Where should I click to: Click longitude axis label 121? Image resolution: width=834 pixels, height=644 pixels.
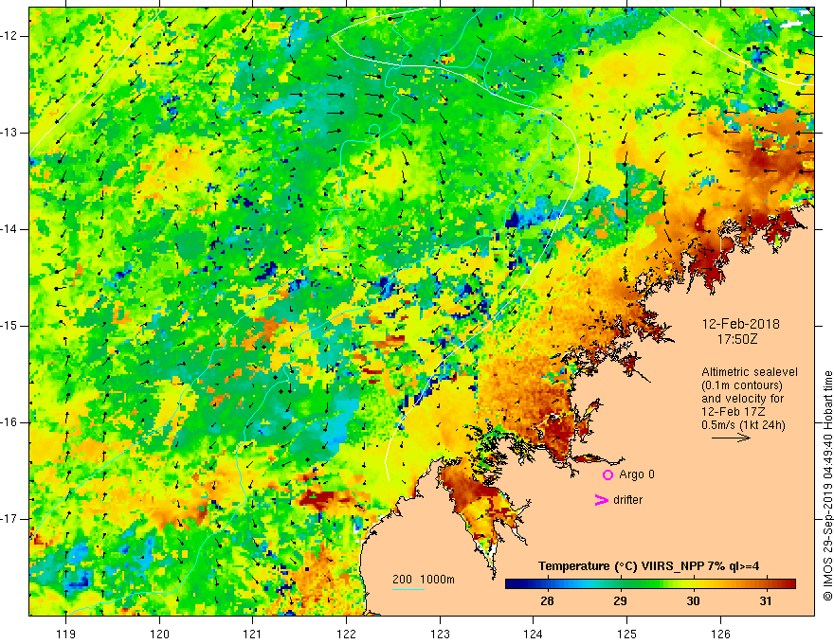pyautogui.click(x=253, y=634)
